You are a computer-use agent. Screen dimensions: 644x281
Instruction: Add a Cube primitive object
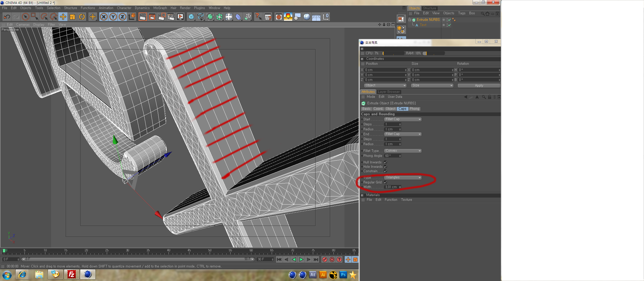pyautogui.click(x=191, y=17)
